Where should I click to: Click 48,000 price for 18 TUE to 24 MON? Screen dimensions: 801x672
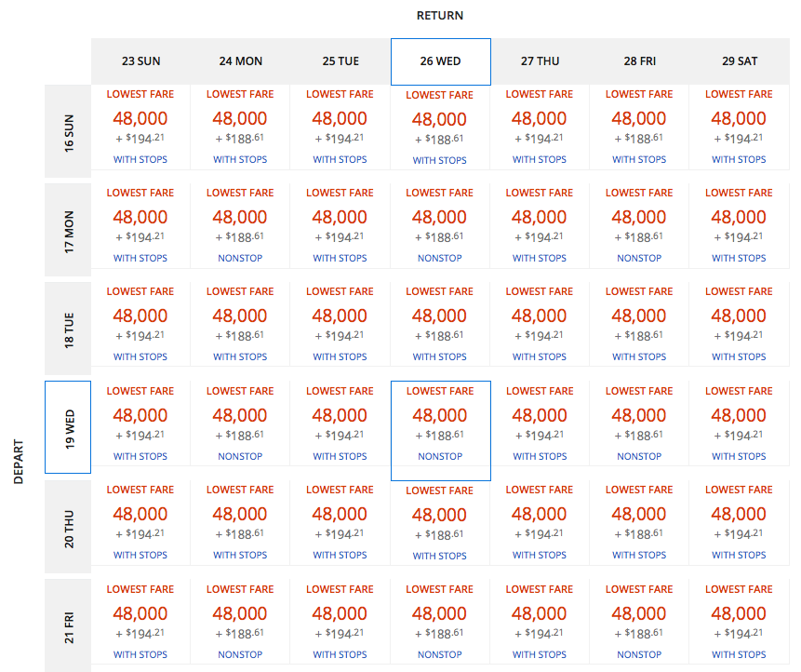point(240,316)
